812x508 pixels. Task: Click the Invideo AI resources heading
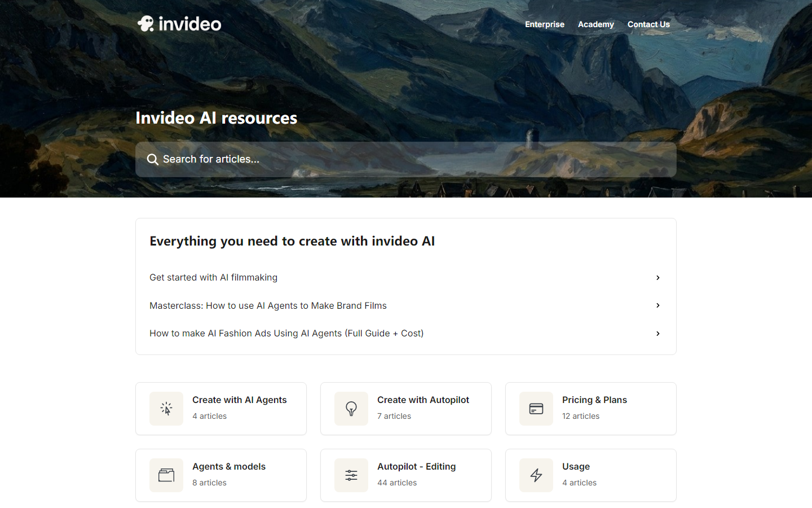click(x=216, y=118)
